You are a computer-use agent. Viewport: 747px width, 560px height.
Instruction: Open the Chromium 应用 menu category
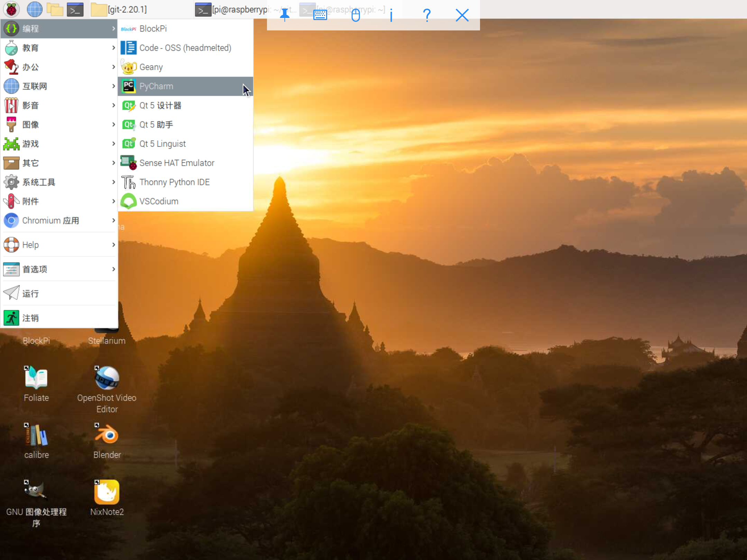59,221
